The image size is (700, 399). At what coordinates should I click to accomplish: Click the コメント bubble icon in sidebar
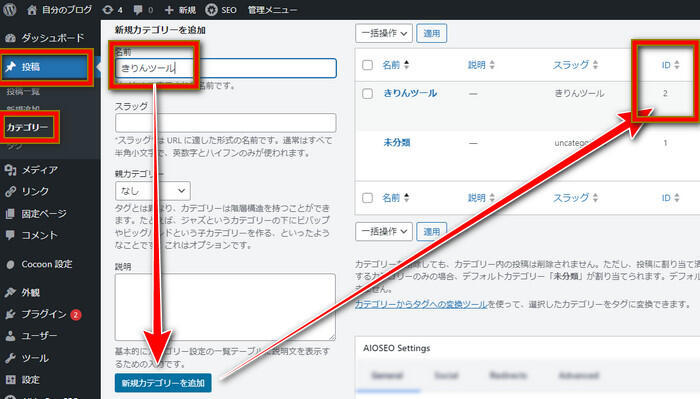tap(10, 235)
